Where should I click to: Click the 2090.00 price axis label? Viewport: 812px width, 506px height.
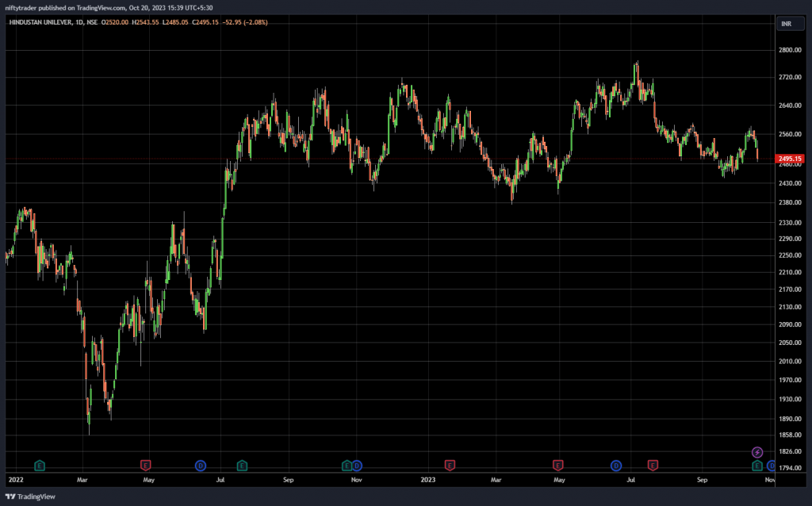[790, 324]
